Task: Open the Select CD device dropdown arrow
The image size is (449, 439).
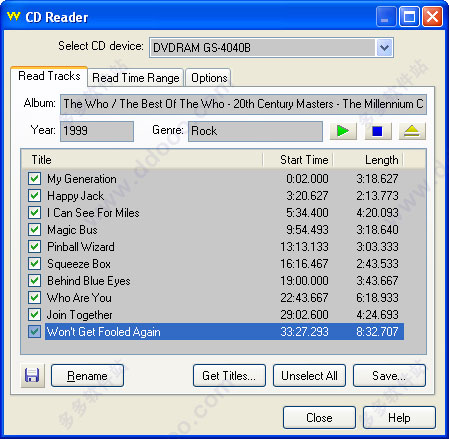Action: 384,48
